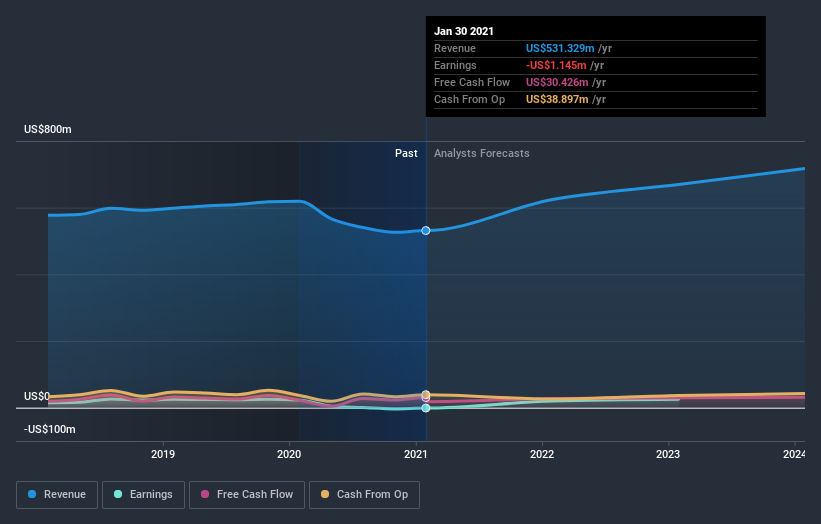The image size is (821, 524).
Task: Click the Analysts Forecasts label
Action: (482, 153)
